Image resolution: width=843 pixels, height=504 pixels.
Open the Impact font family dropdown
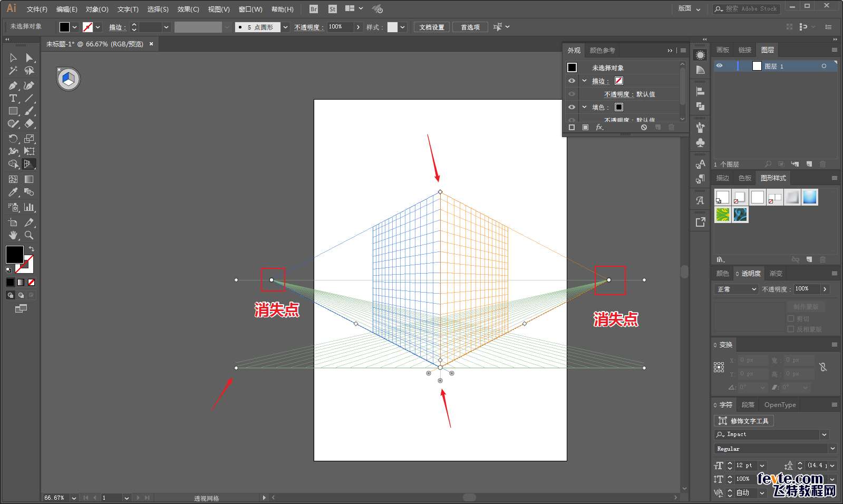(824, 434)
